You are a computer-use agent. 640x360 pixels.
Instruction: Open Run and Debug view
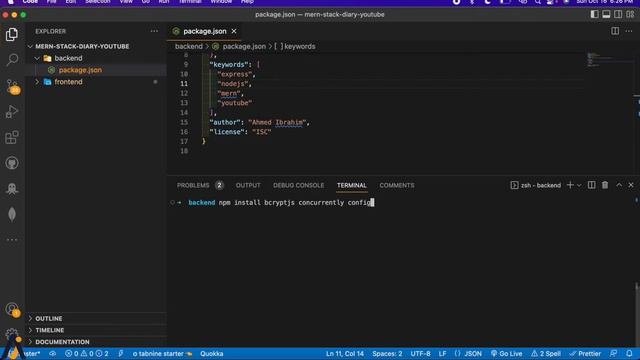(12, 111)
